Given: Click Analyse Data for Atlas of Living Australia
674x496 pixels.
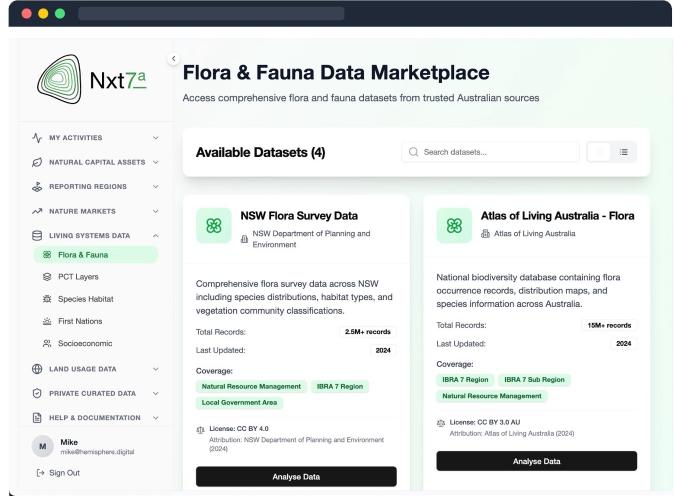Looking at the screenshot, I should pos(536,461).
